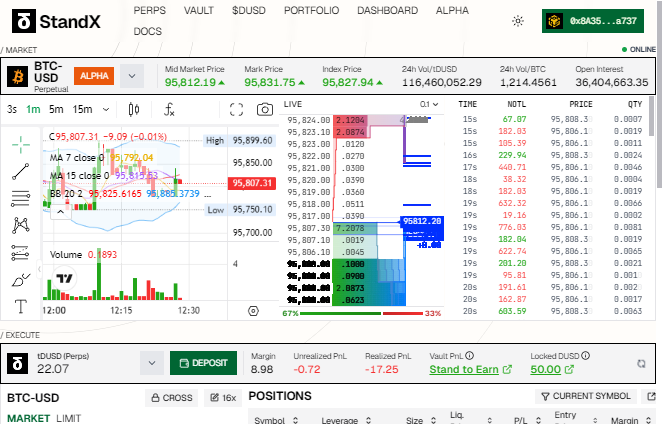This screenshot has height=424, width=663.
Task: Open the candlestick chart type selector
Action: [x=134, y=109]
